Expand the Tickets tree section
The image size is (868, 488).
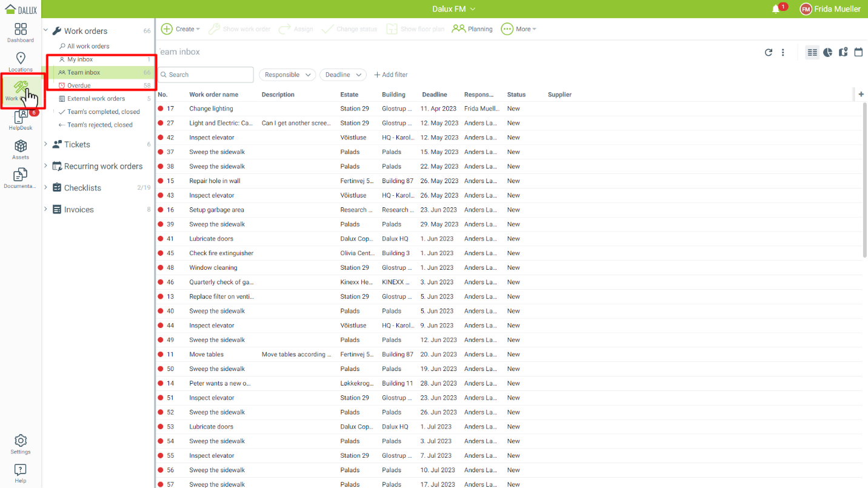point(45,144)
